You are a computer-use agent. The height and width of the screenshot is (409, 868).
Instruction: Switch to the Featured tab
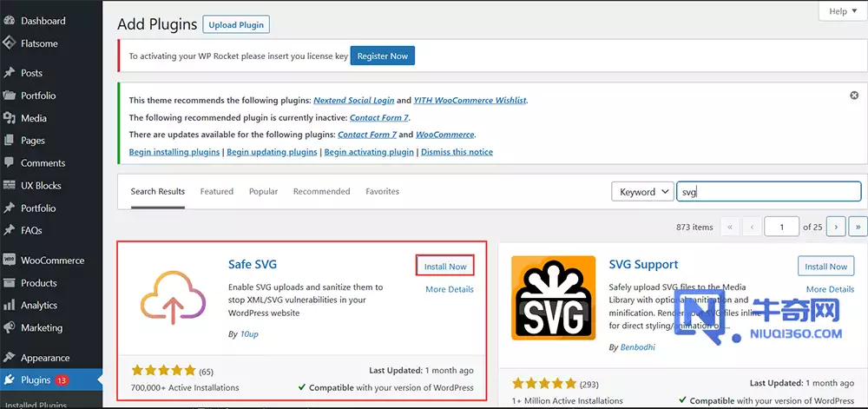tap(216, 192)
